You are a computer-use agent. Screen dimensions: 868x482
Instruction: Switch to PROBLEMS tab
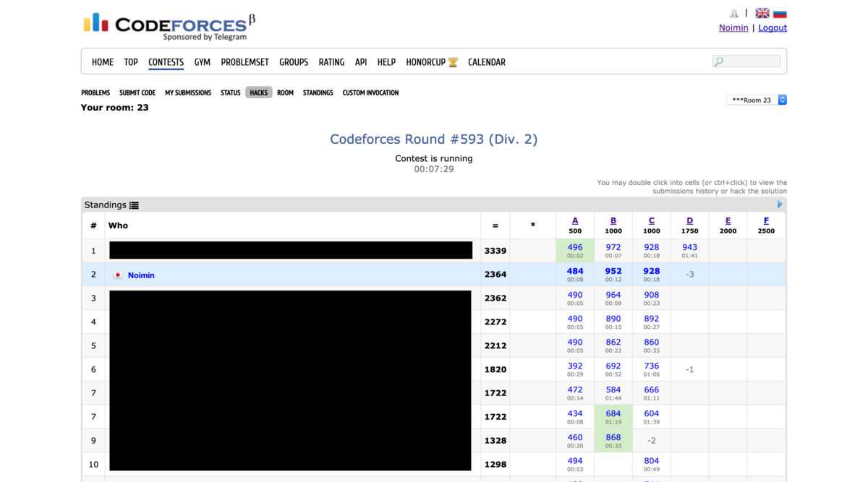[x=95, y=92]
